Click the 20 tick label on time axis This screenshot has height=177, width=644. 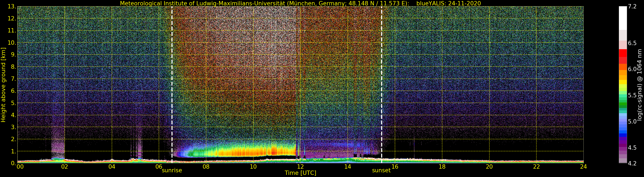point(489,166)
